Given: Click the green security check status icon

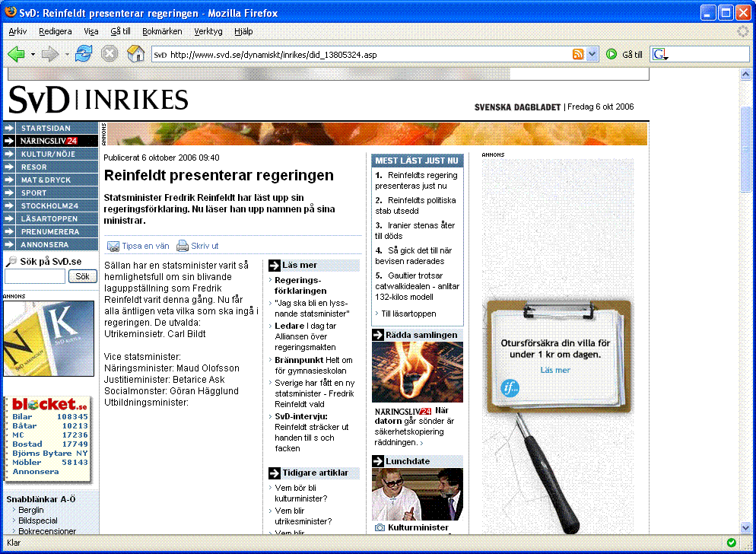Looking at the screenshot, I should tap(732, 543).
